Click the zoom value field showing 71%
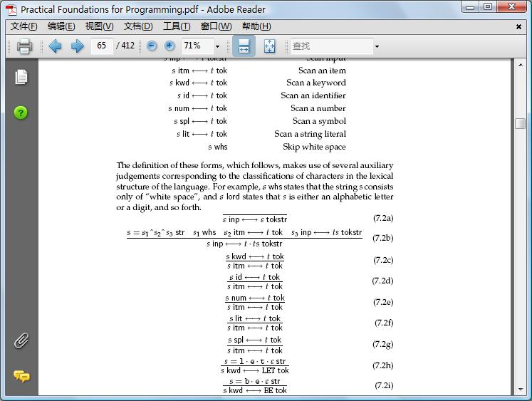532x401 pixels. (x=198, y=46)
